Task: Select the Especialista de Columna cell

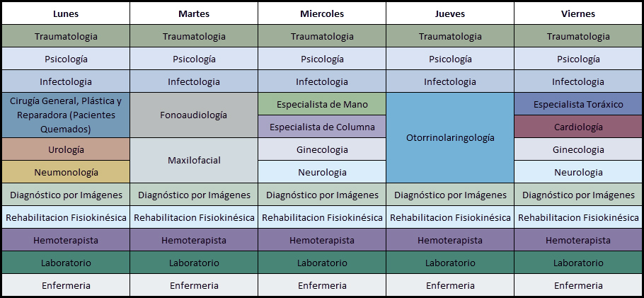Action: pos(322,127)
